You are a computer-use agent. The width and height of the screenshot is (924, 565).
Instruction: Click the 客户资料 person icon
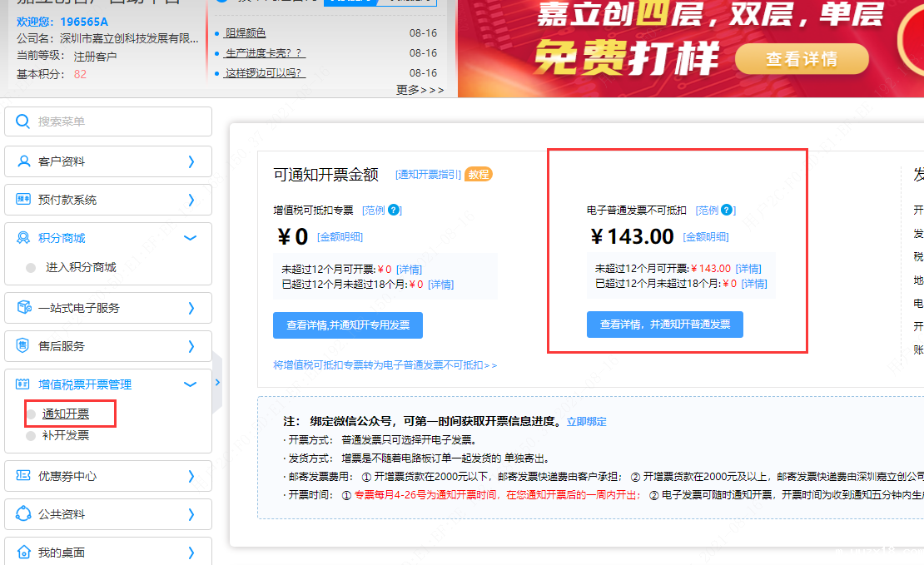click(x=23, y=161)
